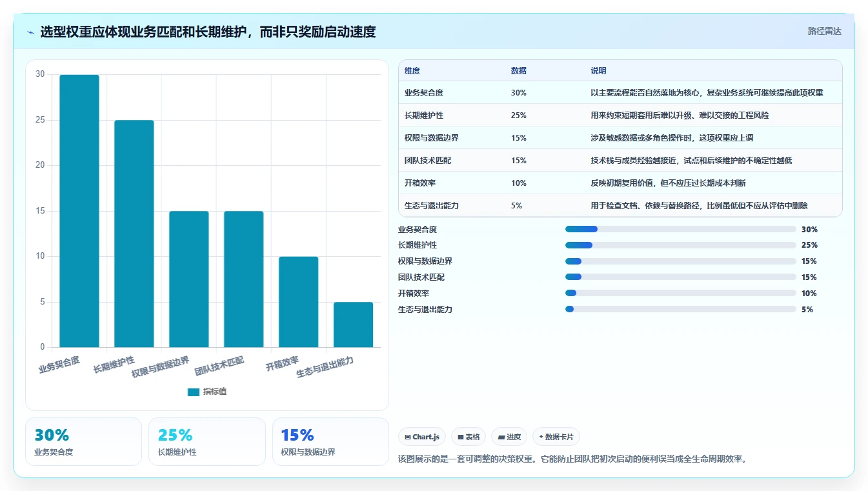
Task: Click the 开箱效率 bar in chart
Action: (x=299, y=302)
